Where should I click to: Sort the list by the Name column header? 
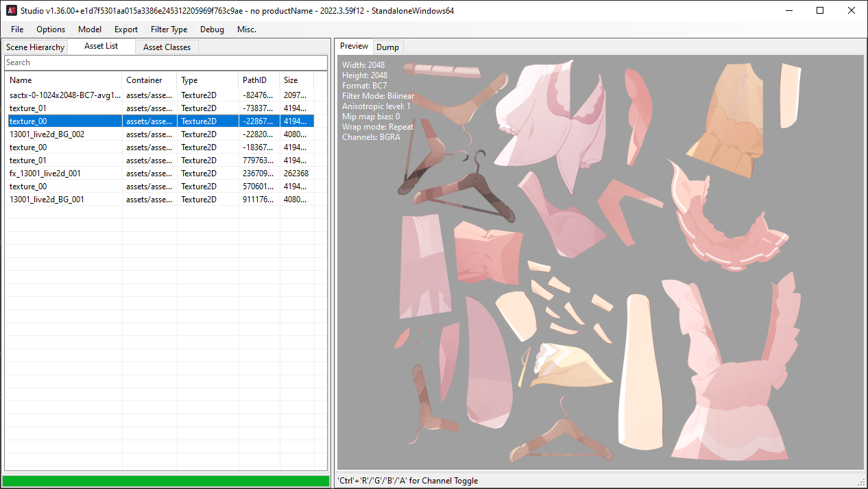(x=63, y=80)
